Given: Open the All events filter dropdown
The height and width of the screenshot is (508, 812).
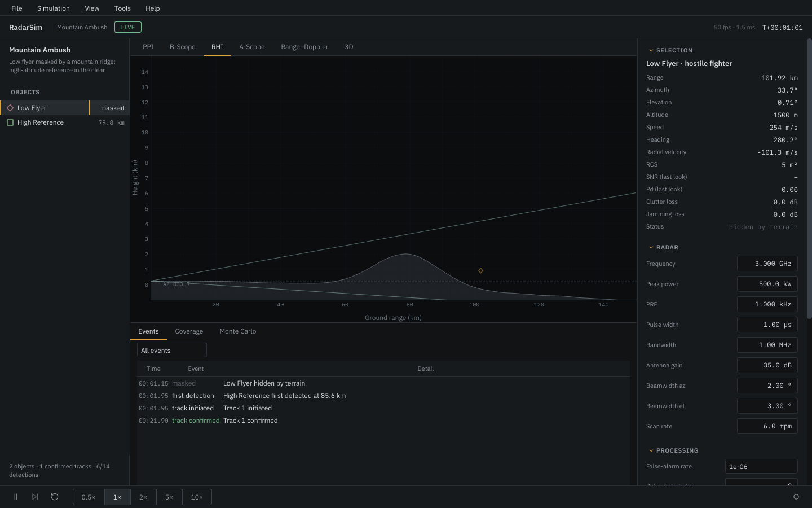Looking at the screenshot, I should (x=172, y=351).
